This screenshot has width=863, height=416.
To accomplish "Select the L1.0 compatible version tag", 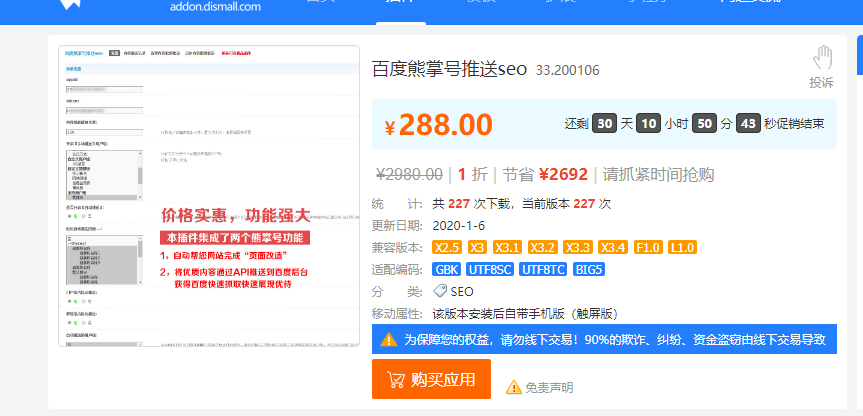I will [682, 247].
